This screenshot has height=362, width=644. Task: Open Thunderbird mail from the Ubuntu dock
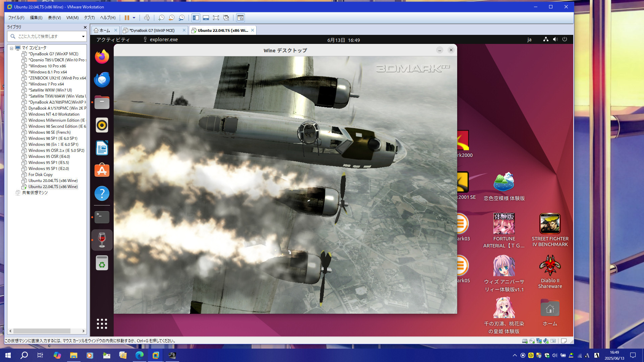pos(102,79)
